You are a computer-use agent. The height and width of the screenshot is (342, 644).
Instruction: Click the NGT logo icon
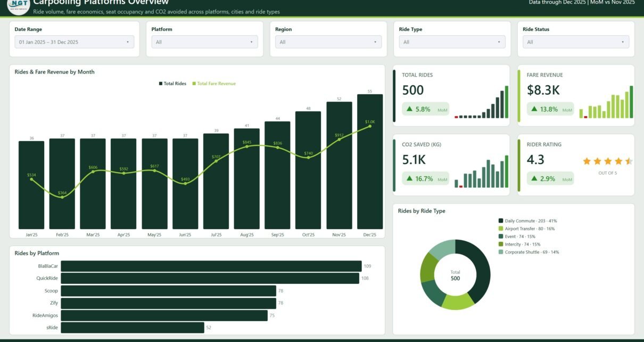coord(18,5)
